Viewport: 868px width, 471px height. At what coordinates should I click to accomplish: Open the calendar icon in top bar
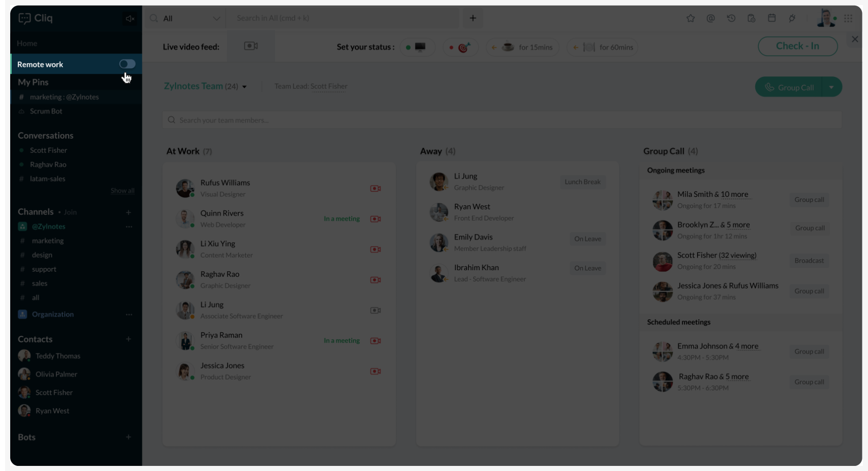772,18
